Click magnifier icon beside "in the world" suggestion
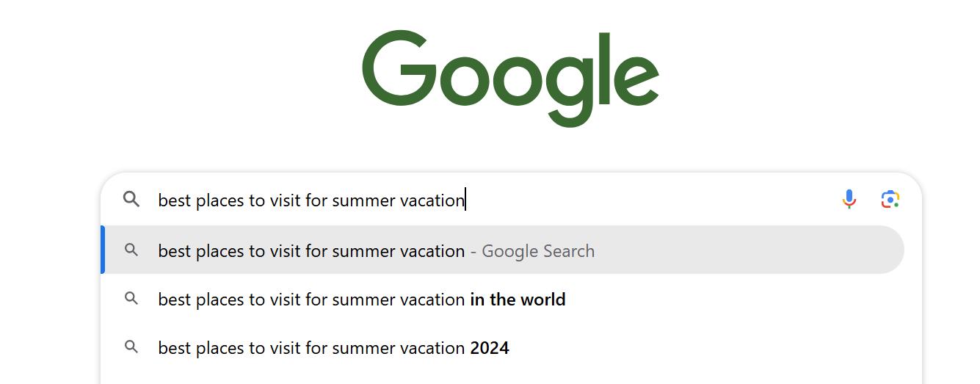980x384 pixels. (x=131, y=299)
